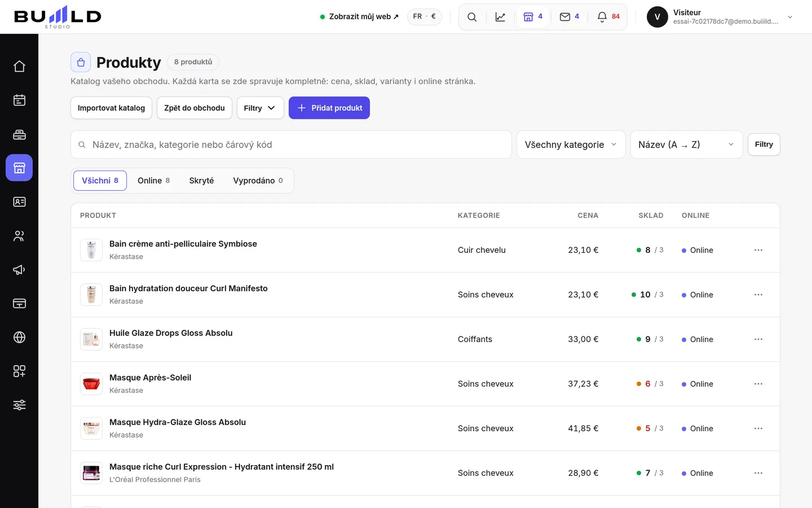The width and height of the screenshot is (812, 508).
Task: Click the BUILD Studio logo
Action: (x=58, y=17)
